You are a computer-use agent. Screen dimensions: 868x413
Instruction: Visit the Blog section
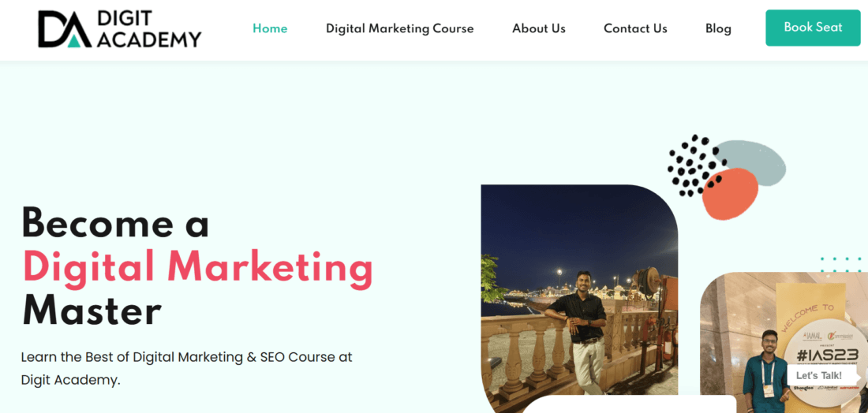click(x=718, y=28)
